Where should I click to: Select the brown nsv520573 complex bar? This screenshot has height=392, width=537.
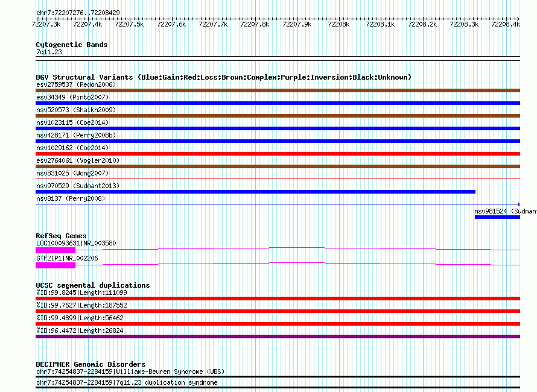[278, 116]
